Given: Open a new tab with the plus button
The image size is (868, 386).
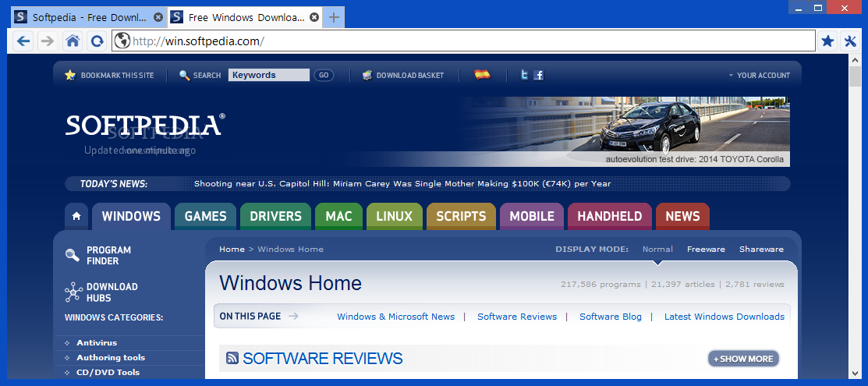Looking at the screenshot, I should click(x=334, y=17).
